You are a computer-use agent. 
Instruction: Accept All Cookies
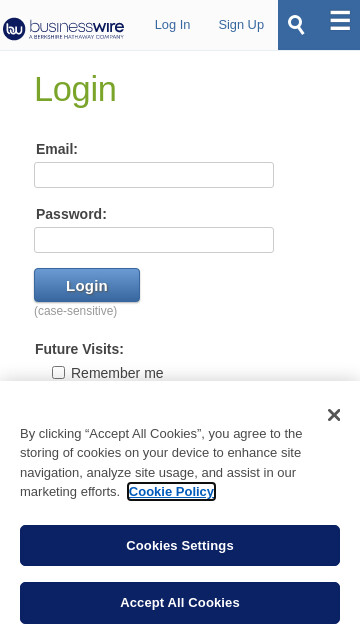[180, 603]
